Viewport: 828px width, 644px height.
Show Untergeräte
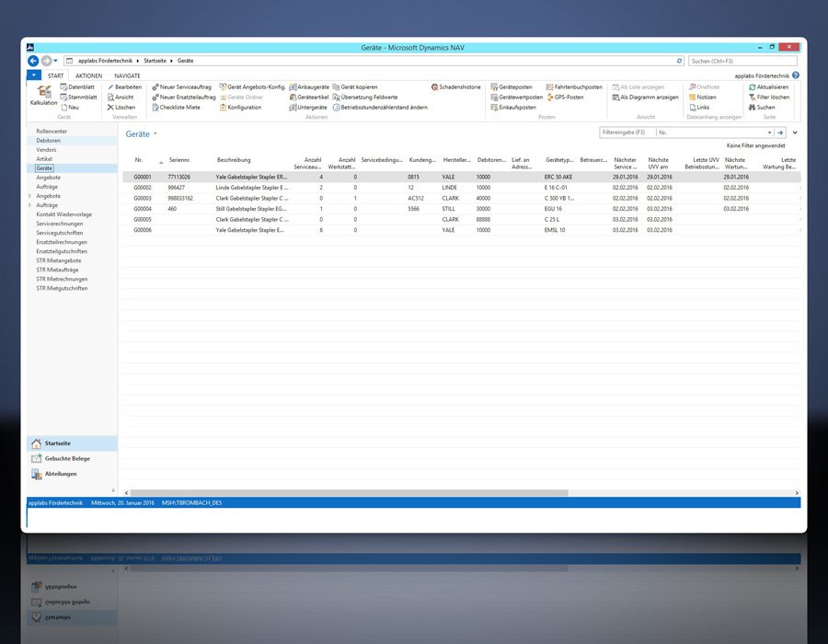[x=308, y=107]
